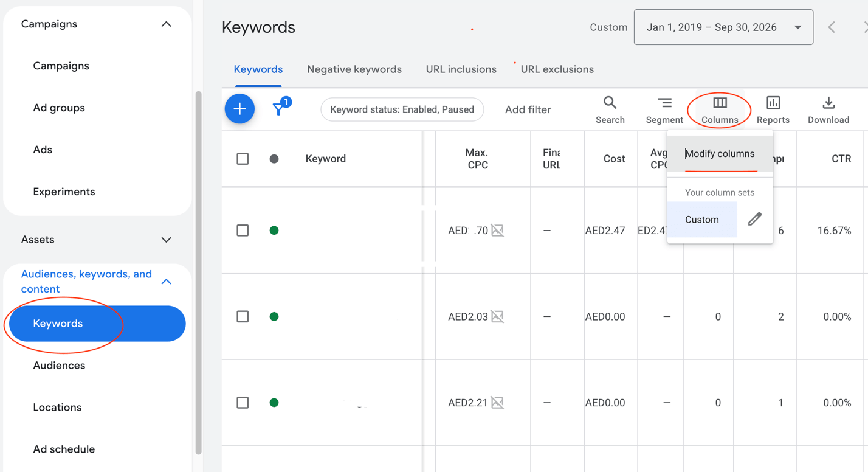Screen dimensions: 868x472
Task: Open the Columns tool
Action: coord(720,110)
